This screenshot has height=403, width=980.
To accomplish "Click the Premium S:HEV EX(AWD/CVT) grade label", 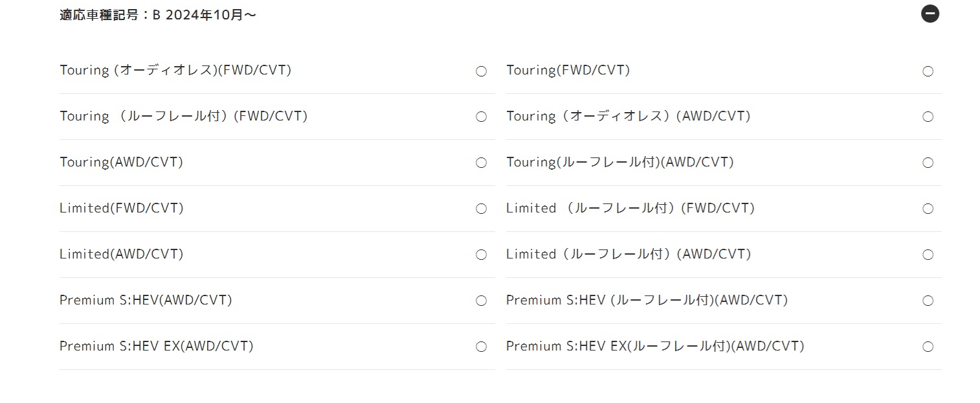I will click(x=157, y=347).
